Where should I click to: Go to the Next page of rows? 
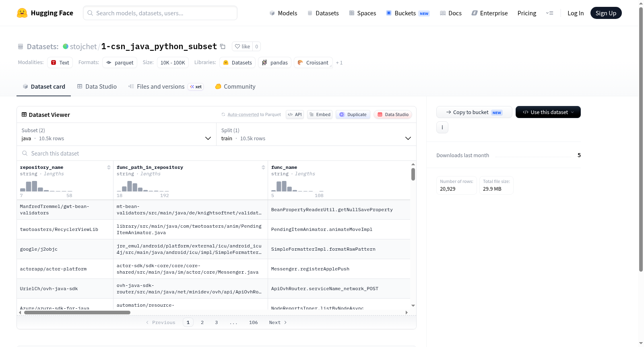(x=278, y=322)
